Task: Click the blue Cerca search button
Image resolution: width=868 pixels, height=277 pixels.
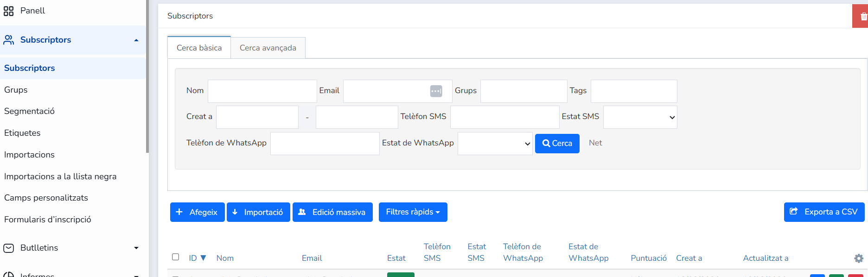Action: (557, 144)
